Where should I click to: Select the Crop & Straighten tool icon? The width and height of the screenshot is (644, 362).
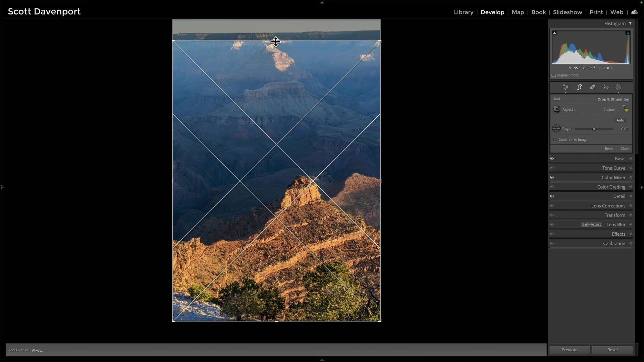(579, 87)
